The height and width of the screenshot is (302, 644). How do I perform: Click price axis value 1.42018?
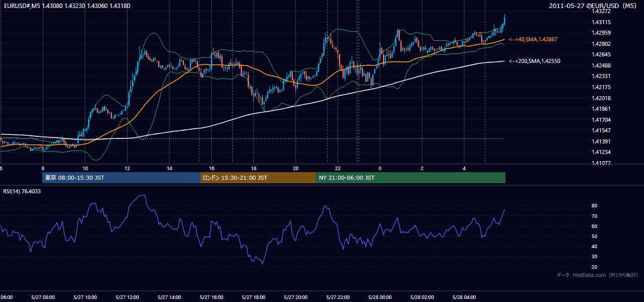tap(601, 98)
